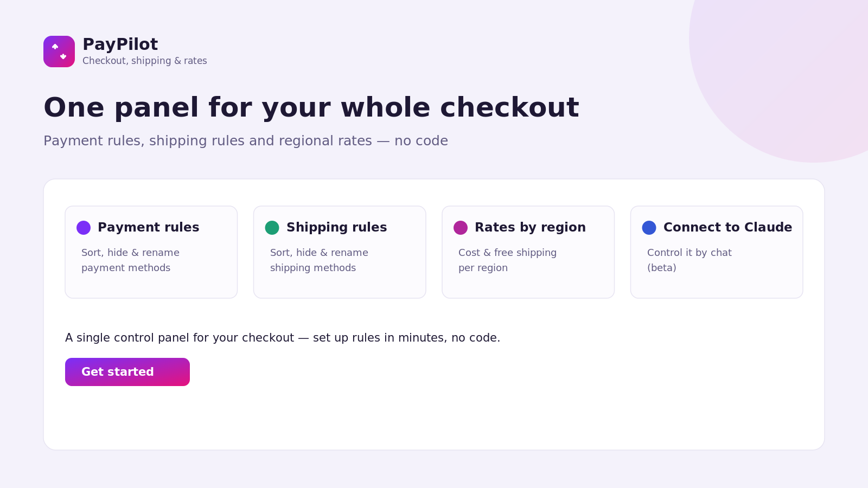Select the Connect to Claude heading
Screen dimensions: 868x488
727,227
